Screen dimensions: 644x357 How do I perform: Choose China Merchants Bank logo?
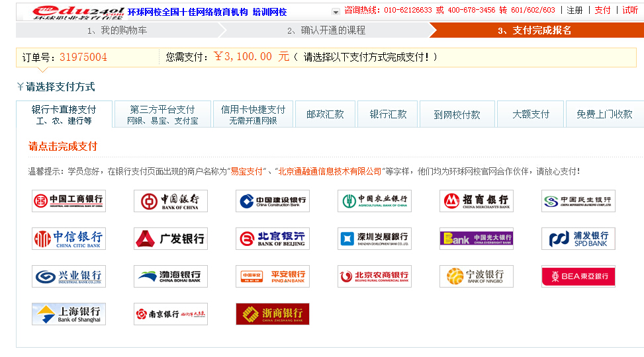(476, 201)
